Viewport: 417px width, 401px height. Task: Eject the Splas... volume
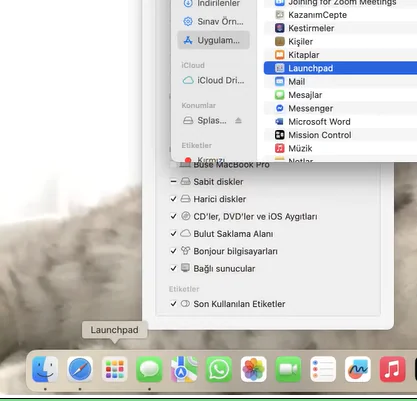pos(238,120)
